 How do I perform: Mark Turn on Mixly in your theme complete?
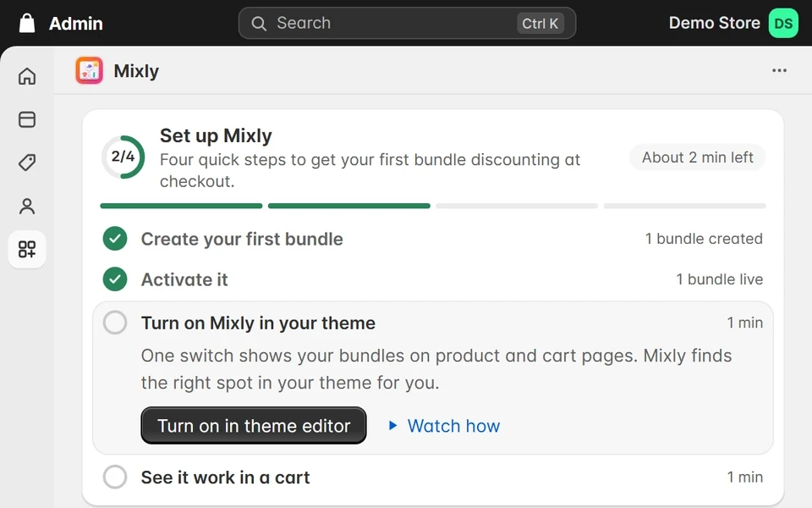[x=115, y=323]
